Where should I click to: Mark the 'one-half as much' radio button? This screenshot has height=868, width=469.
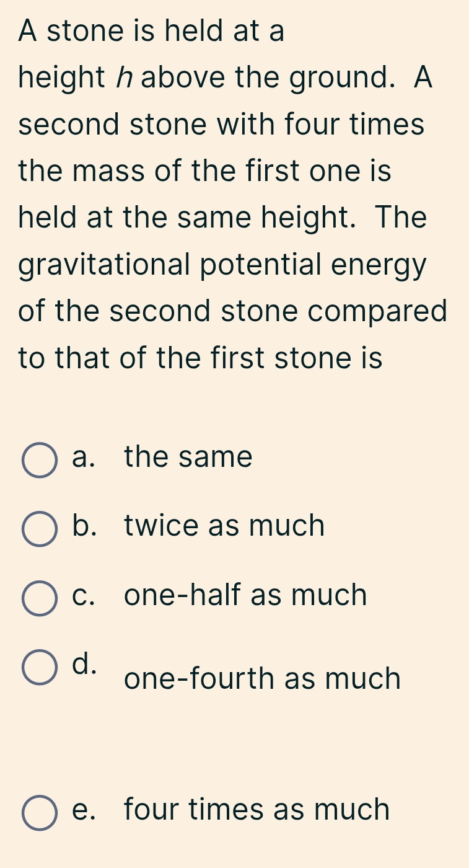[x=40, y=598]
